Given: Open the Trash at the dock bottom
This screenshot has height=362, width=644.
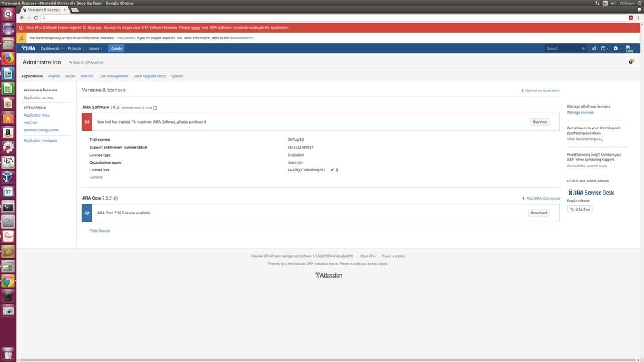Looking at the screenshot, I should [8, 352].
